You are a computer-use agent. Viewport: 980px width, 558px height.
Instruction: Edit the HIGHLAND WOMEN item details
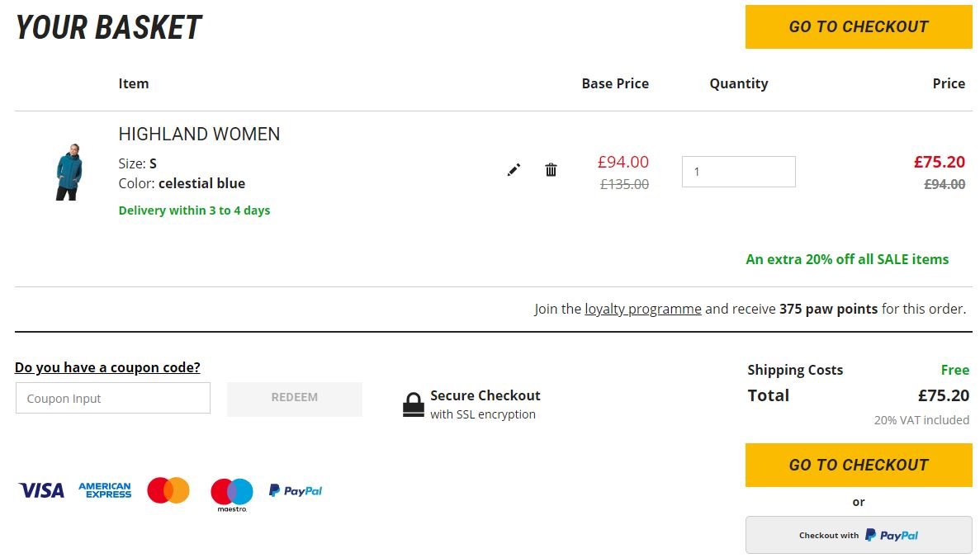point(514,169)
